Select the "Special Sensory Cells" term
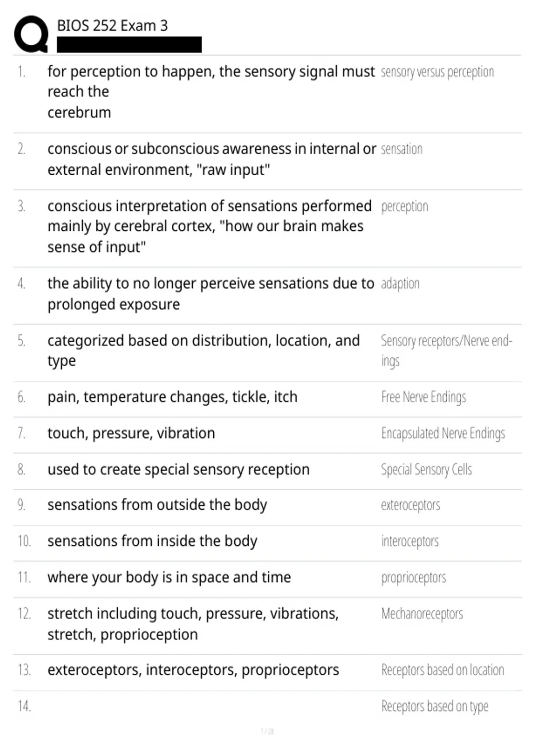This screenshot has height=756, width=534. tap(426, 470)
